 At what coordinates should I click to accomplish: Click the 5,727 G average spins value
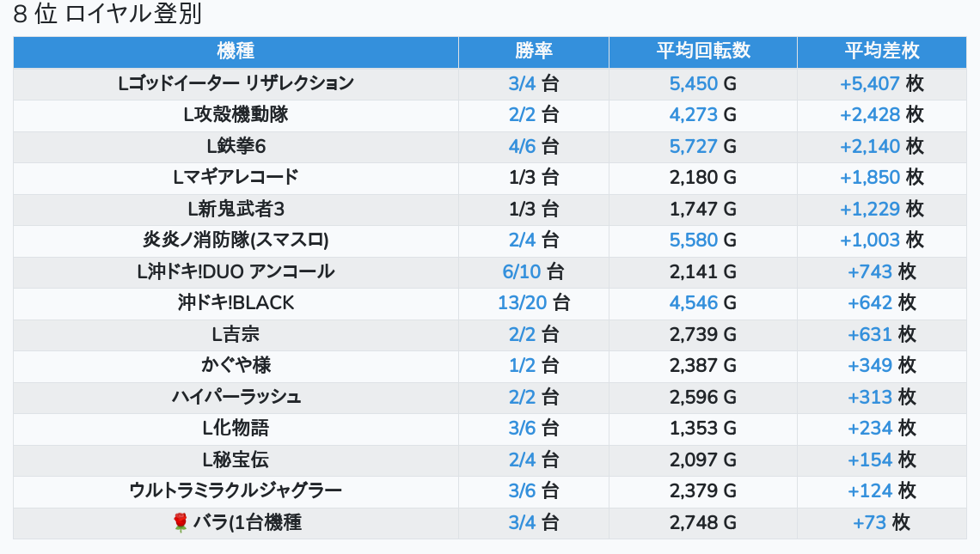pyautogui.click(x=693, y=147)
